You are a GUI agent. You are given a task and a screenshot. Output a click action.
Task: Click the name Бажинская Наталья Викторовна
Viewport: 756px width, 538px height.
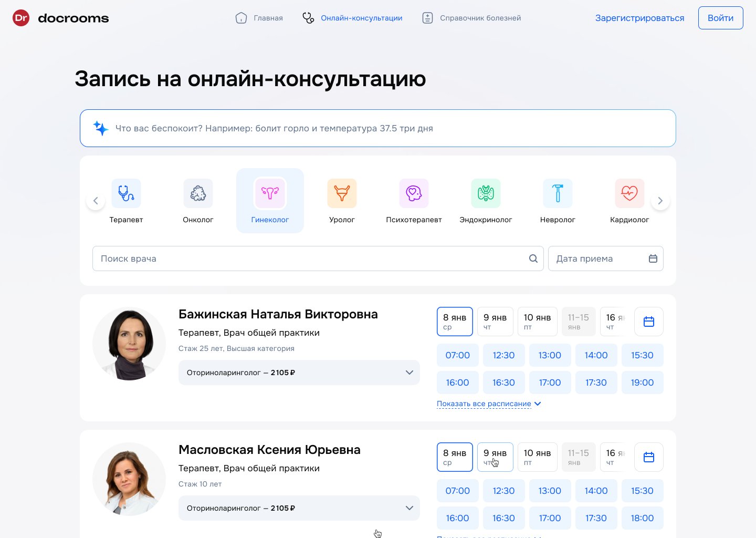pos(278,314)
